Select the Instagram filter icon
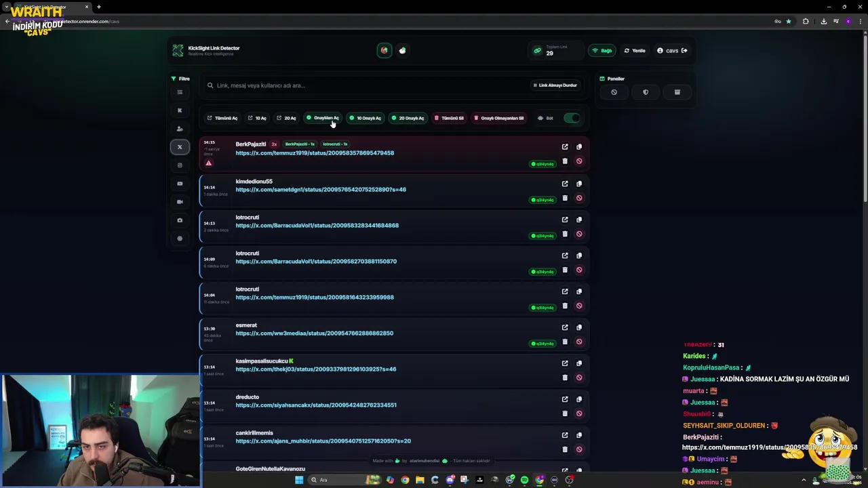 pyautogui.click(x=180, y=165)
